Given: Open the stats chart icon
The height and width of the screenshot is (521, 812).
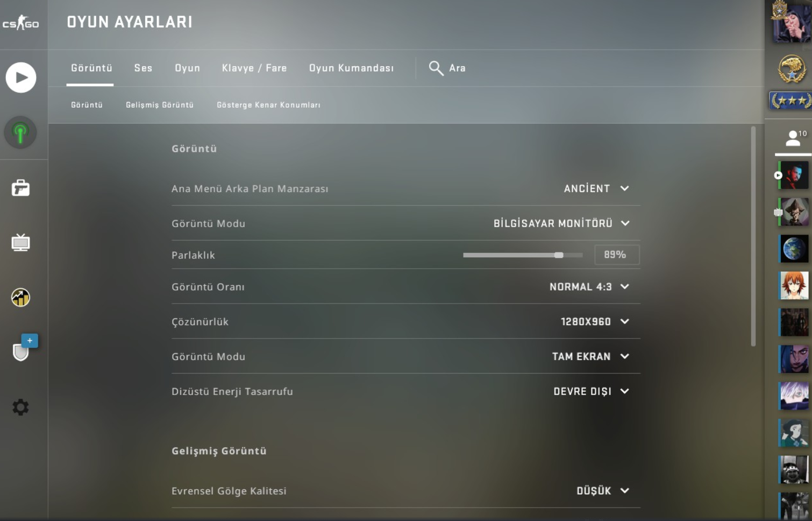Looking at the screenshot, I should click(20, 297).
